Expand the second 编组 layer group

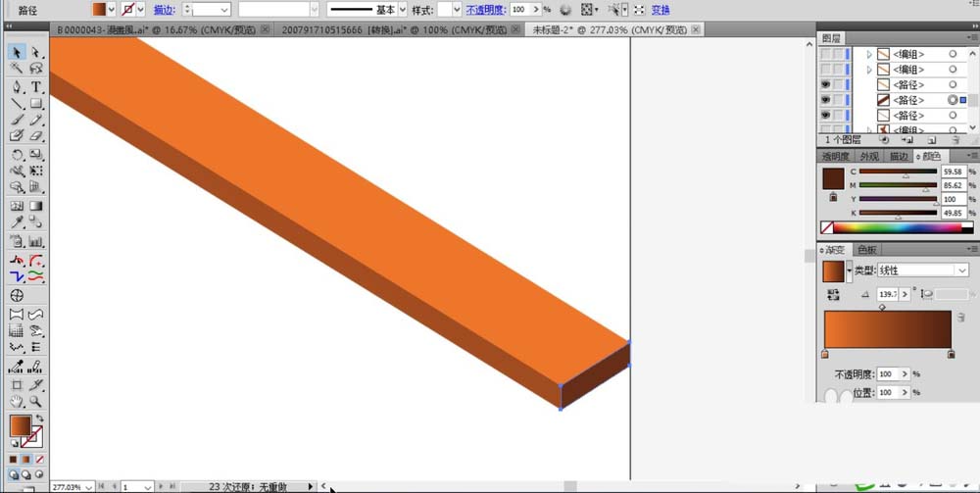(x=868, y=70)
